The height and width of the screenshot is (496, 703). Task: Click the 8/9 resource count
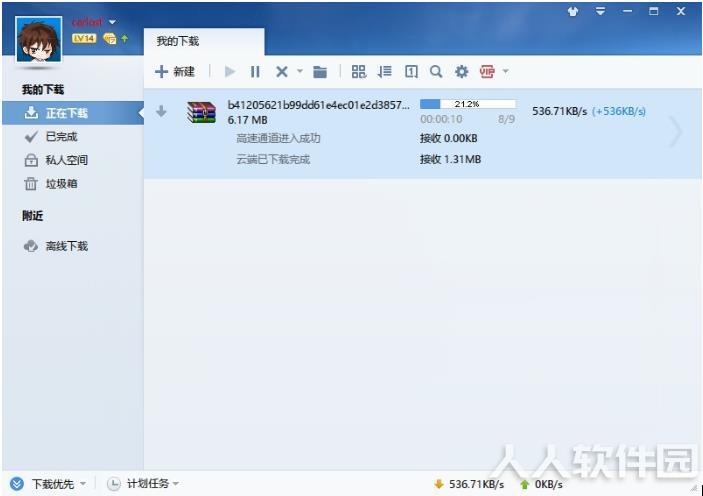pyautogui.click(x=506, y=119)
